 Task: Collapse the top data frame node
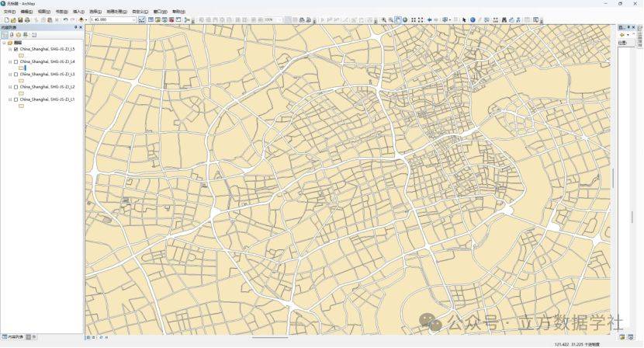pos(4,43)
